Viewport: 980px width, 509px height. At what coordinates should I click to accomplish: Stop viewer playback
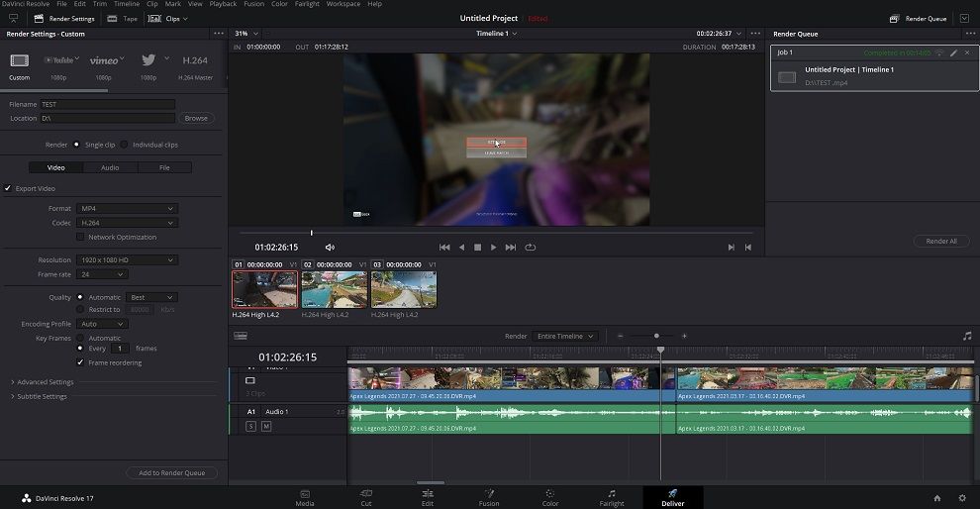point(477,247)
